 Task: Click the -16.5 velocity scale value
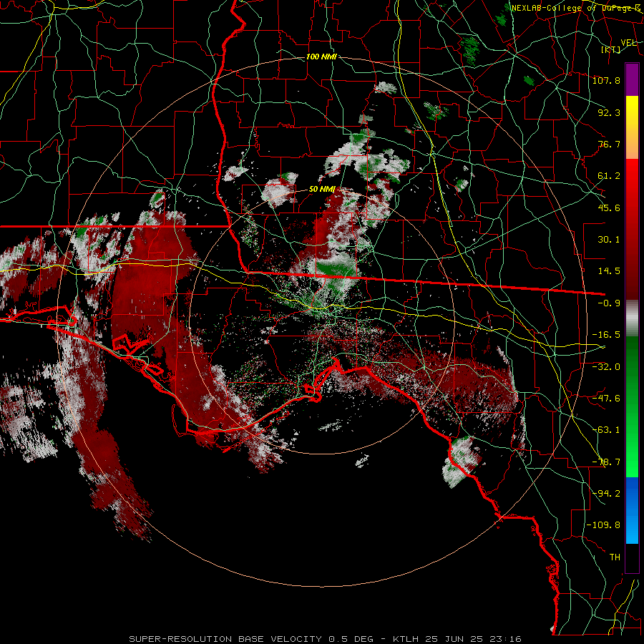click(606, 335)
